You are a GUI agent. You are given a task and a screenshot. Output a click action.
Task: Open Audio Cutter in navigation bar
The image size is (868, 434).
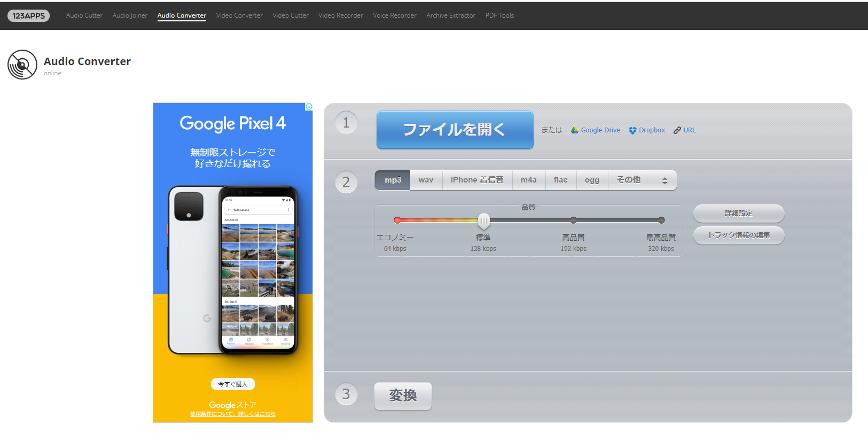point(84,15)
